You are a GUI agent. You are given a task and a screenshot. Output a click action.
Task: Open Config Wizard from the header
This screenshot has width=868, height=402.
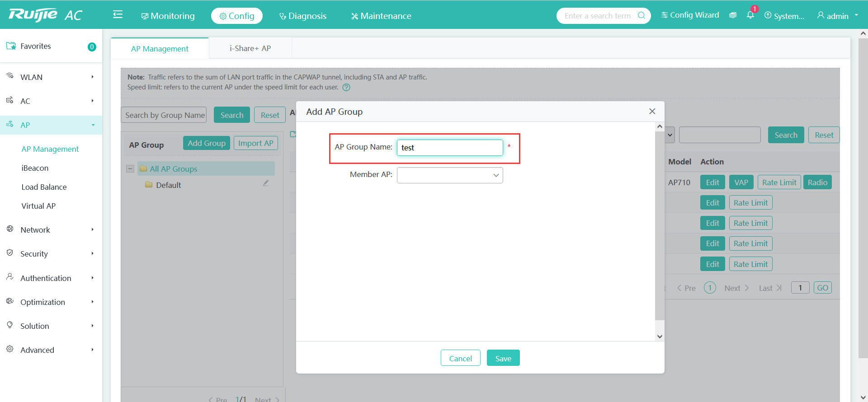[x=690, y=15]
